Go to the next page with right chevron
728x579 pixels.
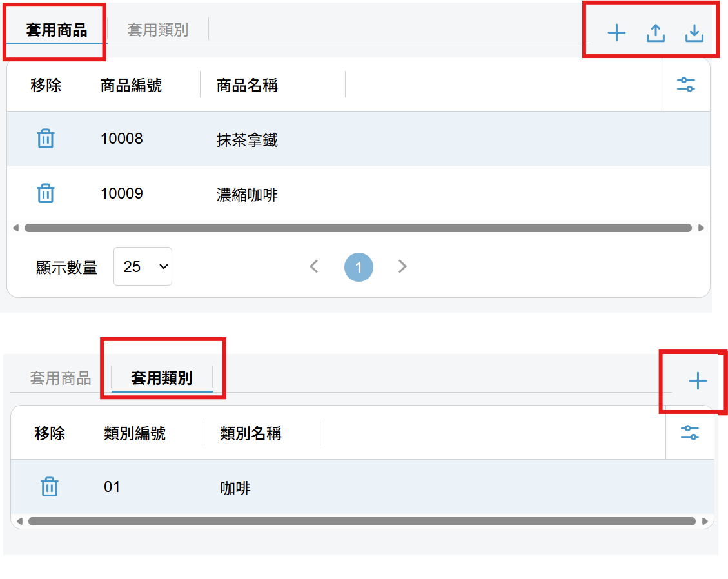click(402, 266)
